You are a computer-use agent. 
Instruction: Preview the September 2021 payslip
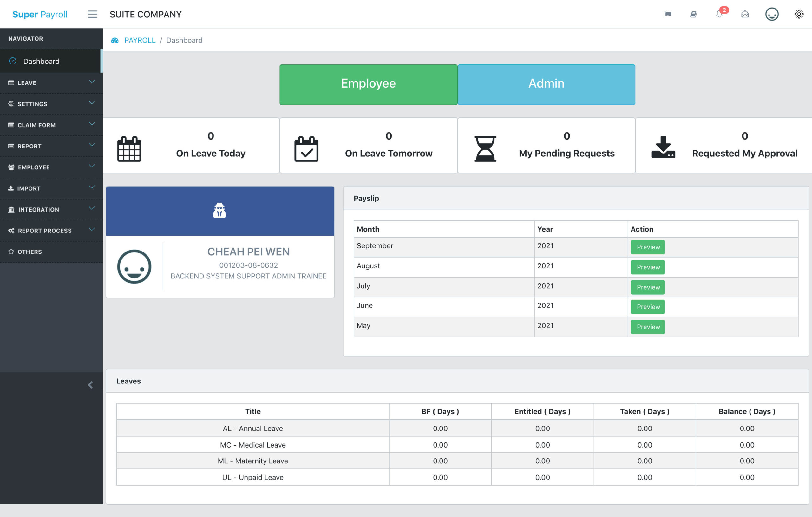(647, 247)
